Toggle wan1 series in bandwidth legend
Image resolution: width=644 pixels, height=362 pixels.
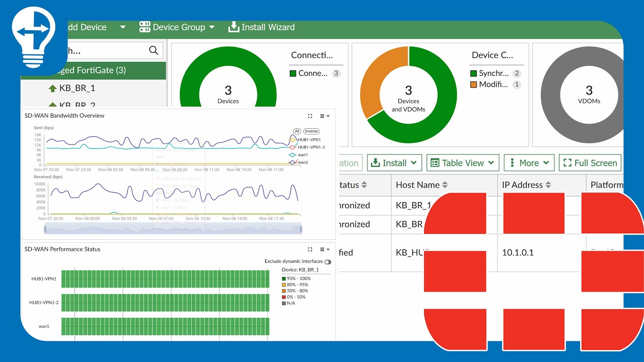point(299,155)
